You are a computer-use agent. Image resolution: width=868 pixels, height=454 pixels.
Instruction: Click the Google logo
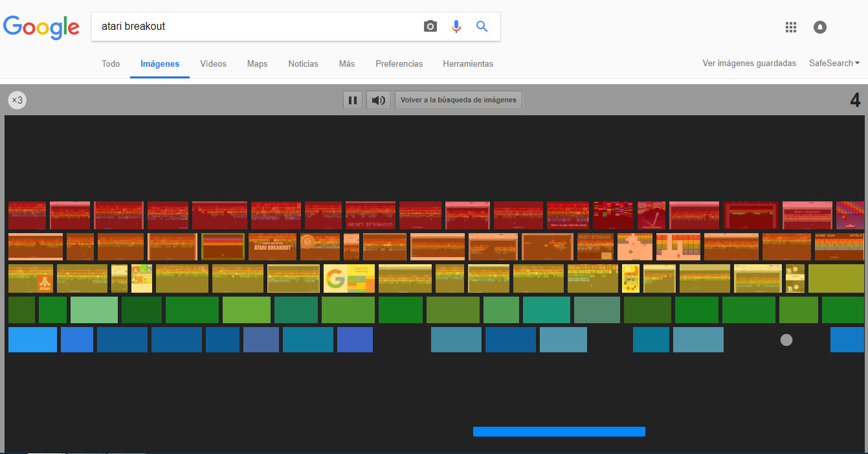click(x=41, y=27)
